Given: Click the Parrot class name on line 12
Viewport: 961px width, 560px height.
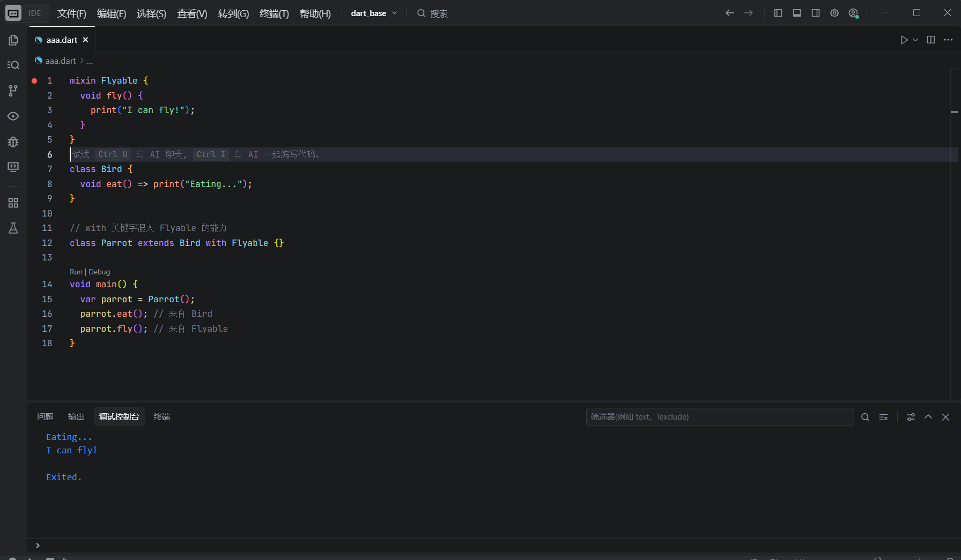Looking at the screenshot, I should tap(116, 243).
